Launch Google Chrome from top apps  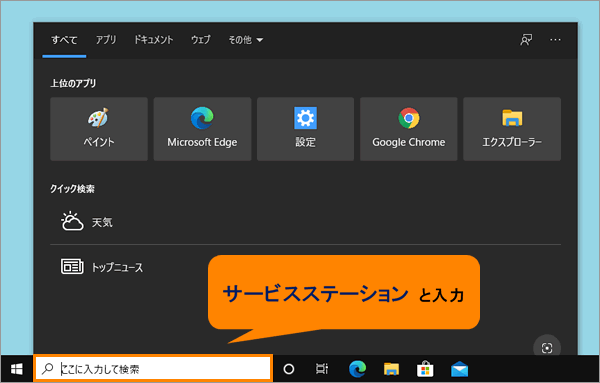[x=409, y=129]
